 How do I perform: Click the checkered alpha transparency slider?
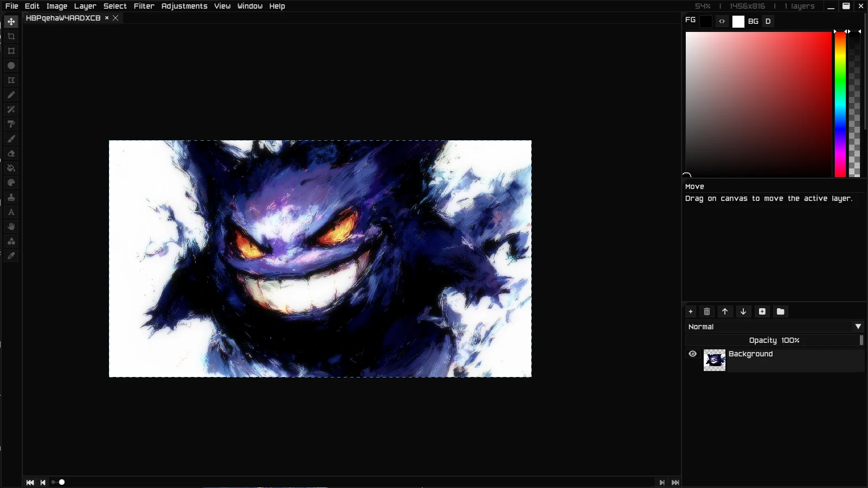854,105
